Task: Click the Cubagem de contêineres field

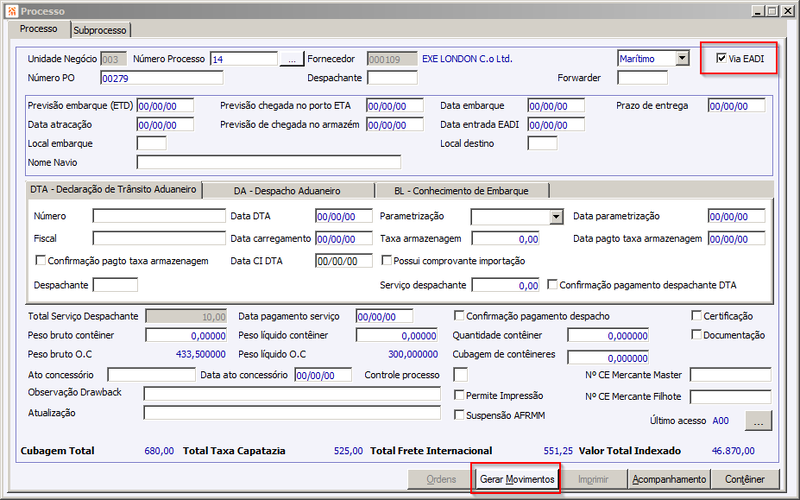Action: tap(608, 358)
